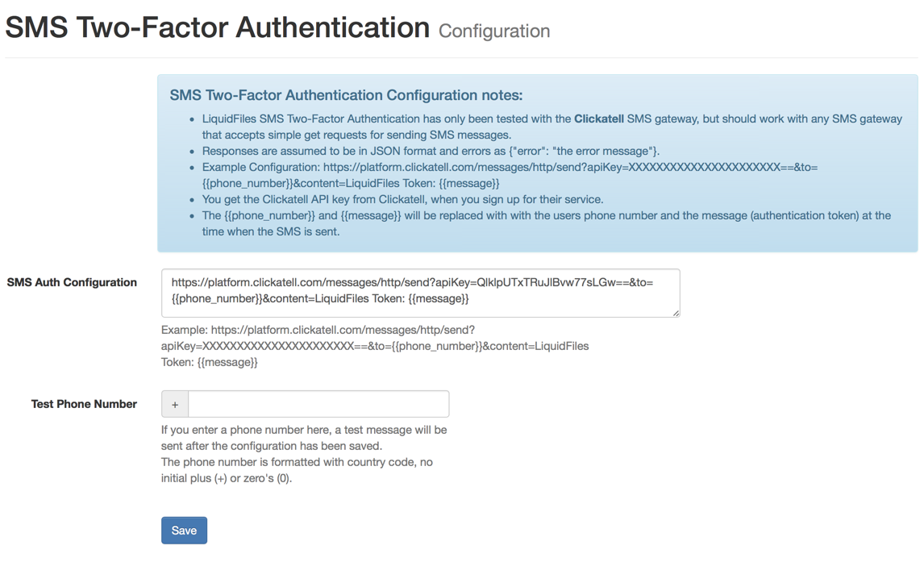The image size is (924, 562).
Task: Click the Configuration notes panel heading
Action: pyautogui.click(x=346, y=95)
